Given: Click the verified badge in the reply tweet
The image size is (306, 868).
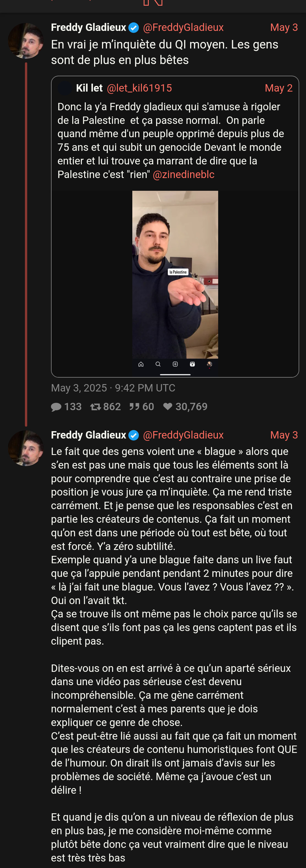Looking at the screenshot, I should click(x=134, y=435).
